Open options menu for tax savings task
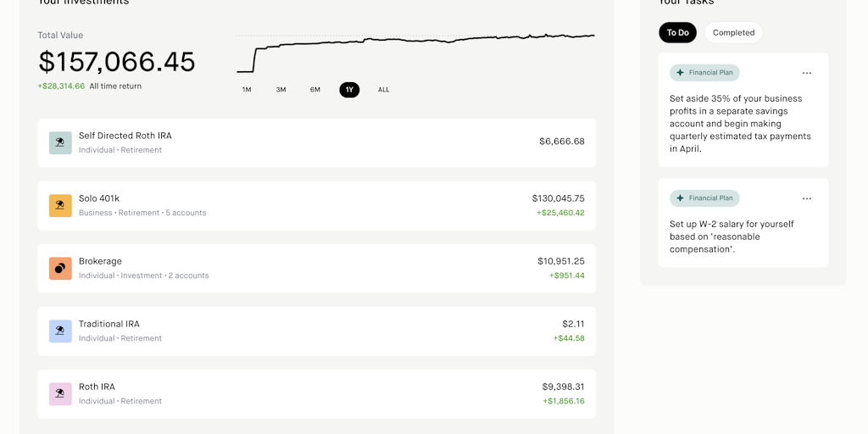 click(806, 73)
